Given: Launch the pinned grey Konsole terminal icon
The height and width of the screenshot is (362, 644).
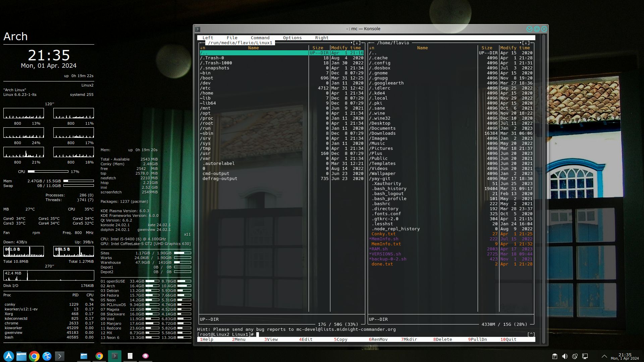Looking at the screenshot, I should pyautogui.click(x=59, y=356).
